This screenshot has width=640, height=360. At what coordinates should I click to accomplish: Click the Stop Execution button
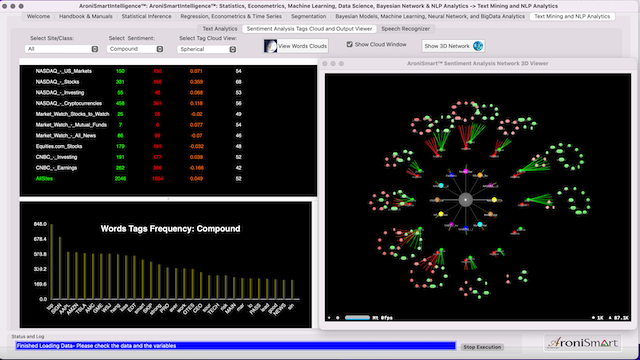click(x=482, y=347)
